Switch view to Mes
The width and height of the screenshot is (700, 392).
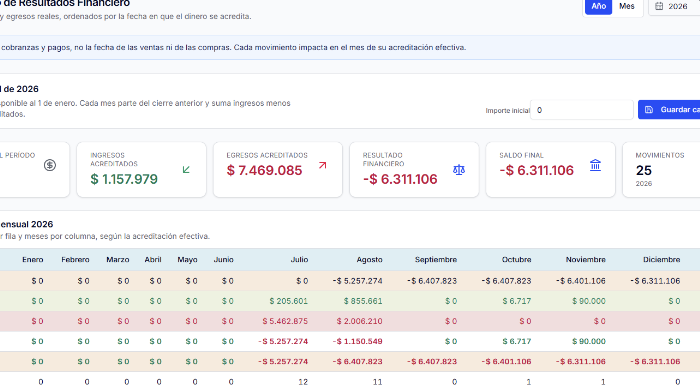point(626,6)
